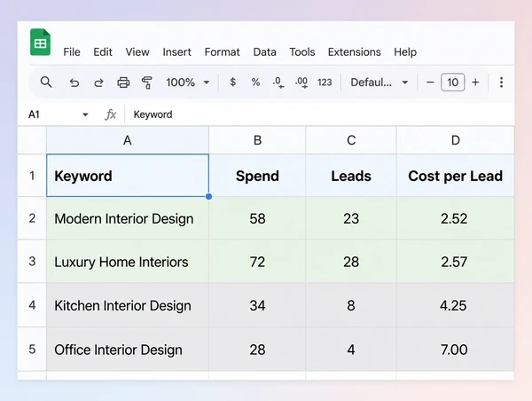The width and height of the screenshot is (532, 401).
Task: Select the Spend cell showing 72
Action: coord(257,262)
